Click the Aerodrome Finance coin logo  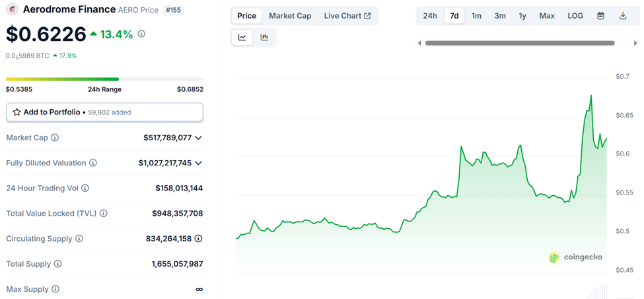click(13, 9)
